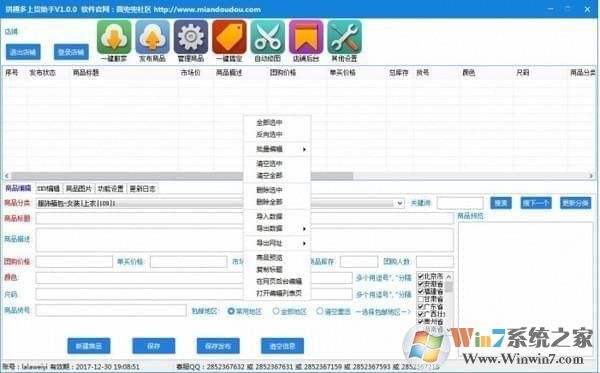Click the 关键词 keyword input field

[x=460, y=203]
